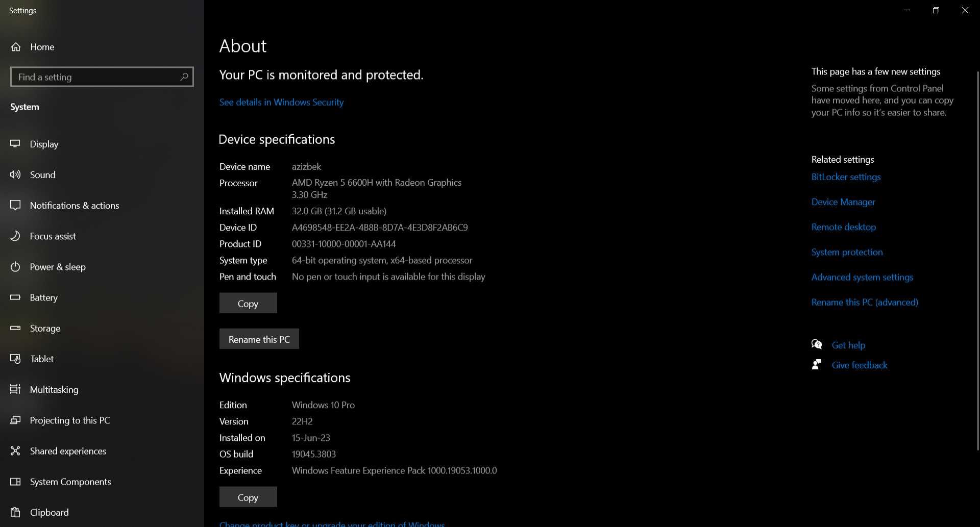
Task: Click the System type 64-bit value
Action: click(x=382, y=260)
